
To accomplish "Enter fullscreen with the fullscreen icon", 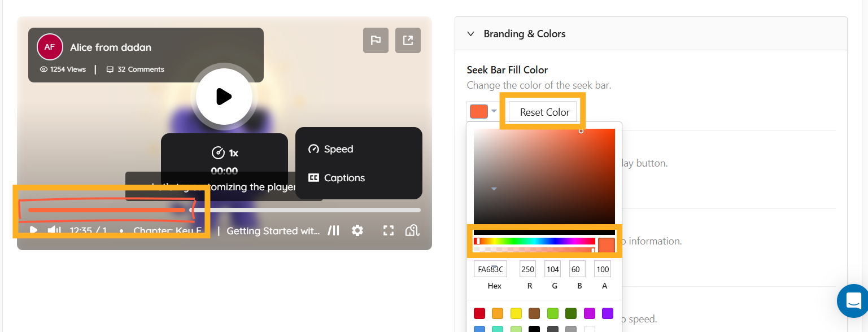I will coord(389,230).
